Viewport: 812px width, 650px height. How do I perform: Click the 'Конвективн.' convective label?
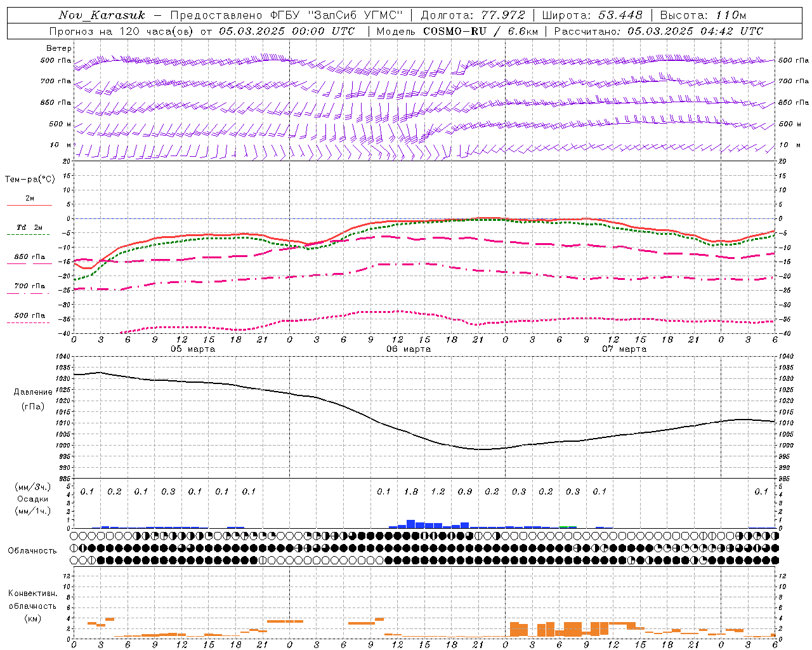pos(33,594)
